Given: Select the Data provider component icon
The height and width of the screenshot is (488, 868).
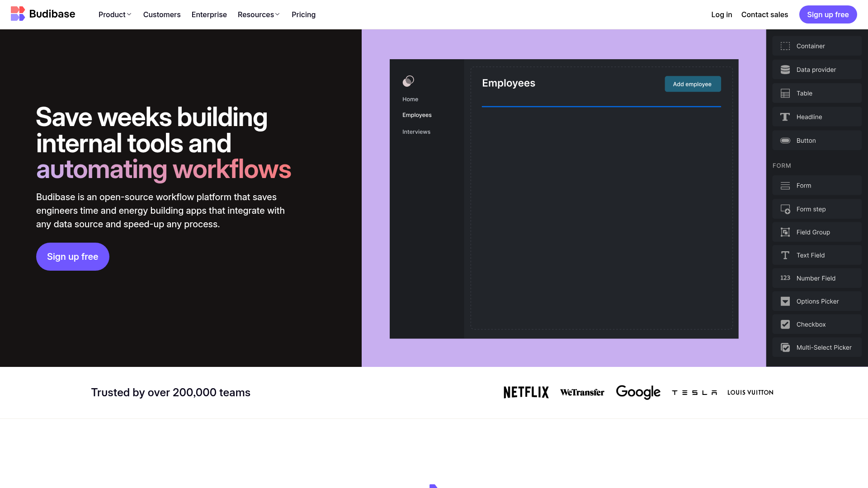Looking at the screenshot, I should click(x=785, y=70).
